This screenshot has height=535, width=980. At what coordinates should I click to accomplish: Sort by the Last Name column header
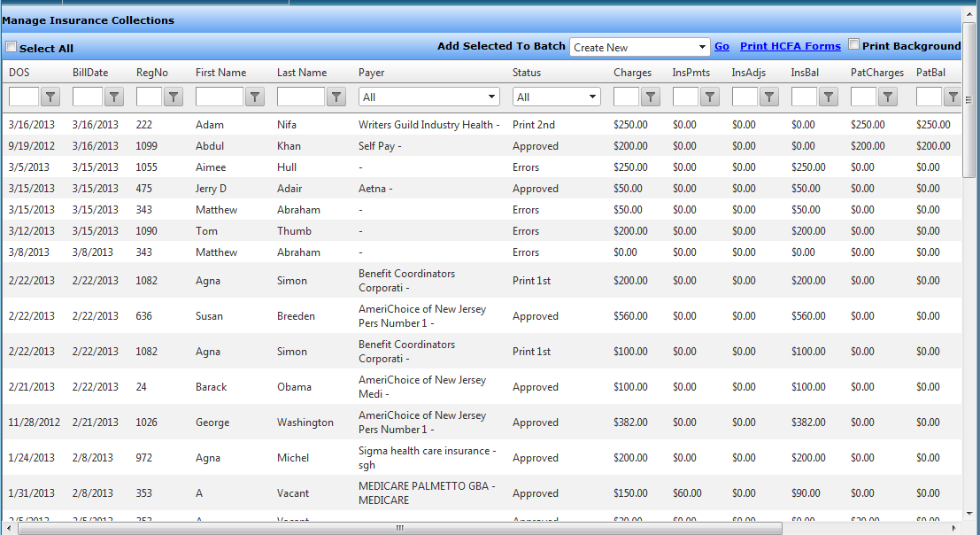coord(302,73)
